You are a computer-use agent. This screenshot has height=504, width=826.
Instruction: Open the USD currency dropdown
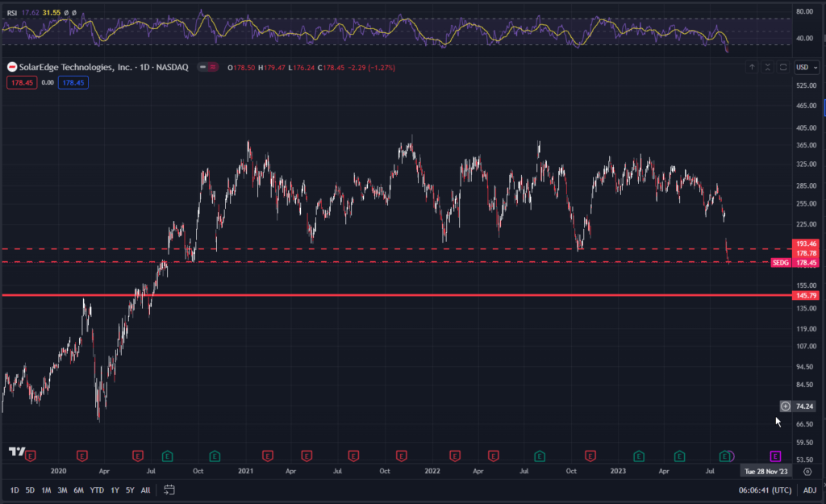(x=807, y=68)
